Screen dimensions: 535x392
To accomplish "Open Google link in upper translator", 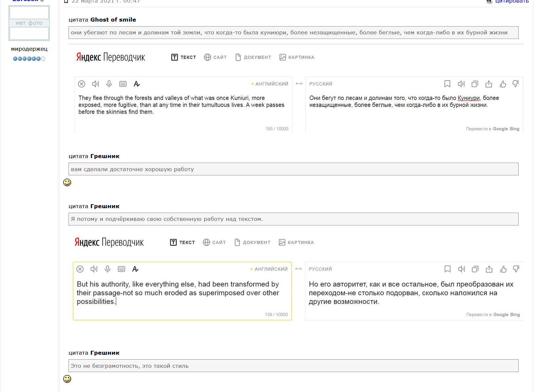I will 500,129.
